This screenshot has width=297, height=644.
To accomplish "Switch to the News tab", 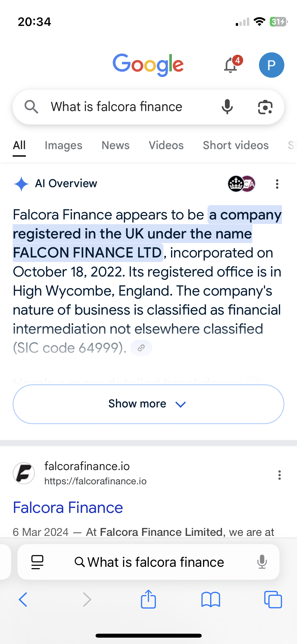I will tap(116, 145).
